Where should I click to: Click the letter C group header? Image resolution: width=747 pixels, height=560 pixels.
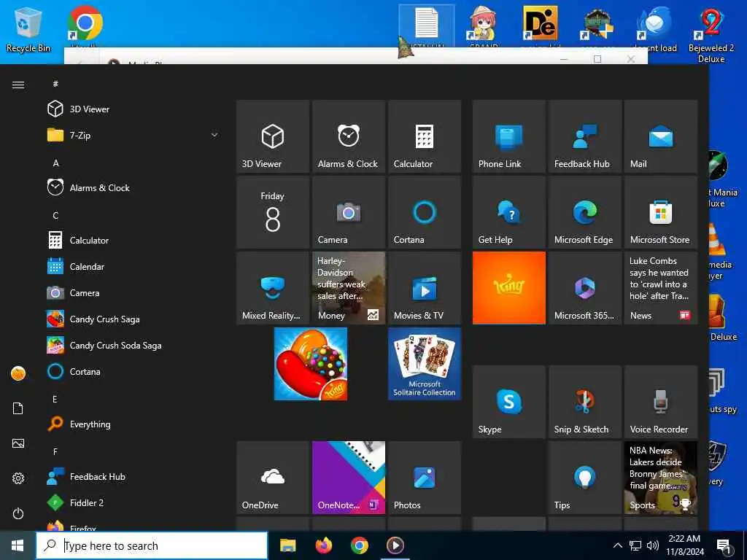click(55, 216)
